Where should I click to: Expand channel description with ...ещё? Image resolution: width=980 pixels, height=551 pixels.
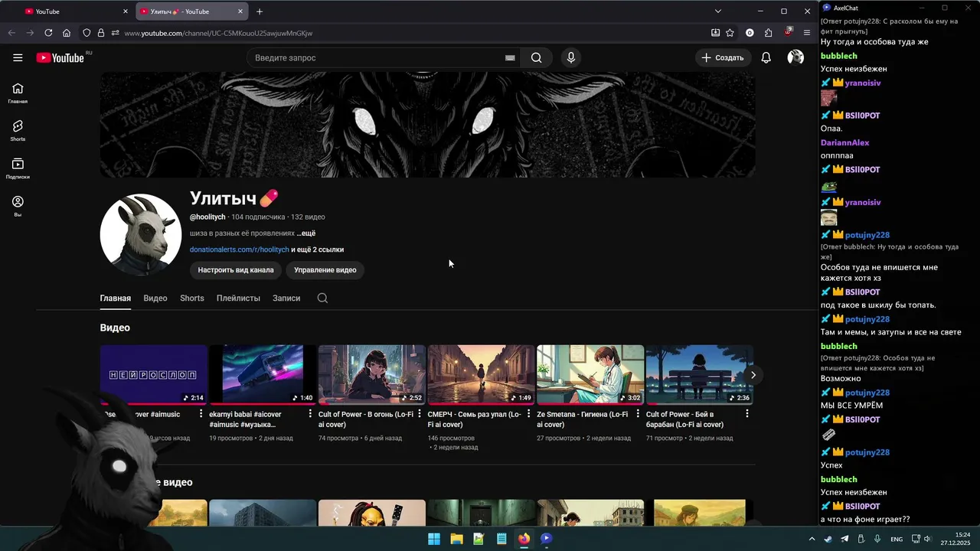point(306,233)
